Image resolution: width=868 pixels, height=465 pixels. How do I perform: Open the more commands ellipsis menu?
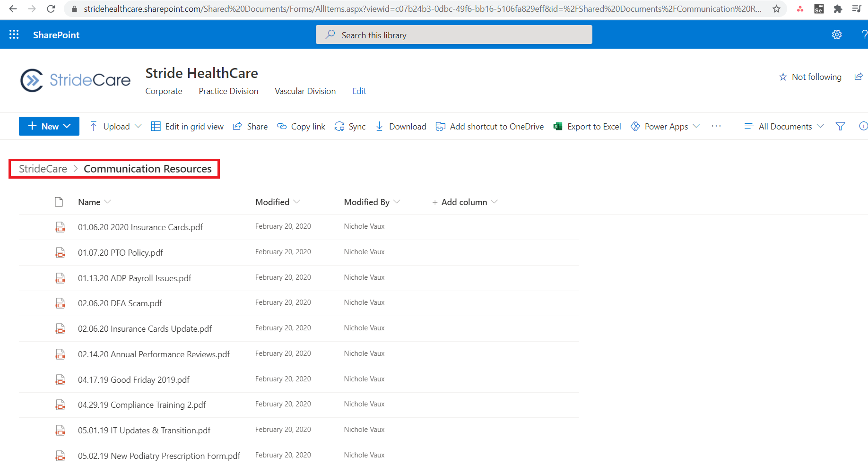coord(716,126)
